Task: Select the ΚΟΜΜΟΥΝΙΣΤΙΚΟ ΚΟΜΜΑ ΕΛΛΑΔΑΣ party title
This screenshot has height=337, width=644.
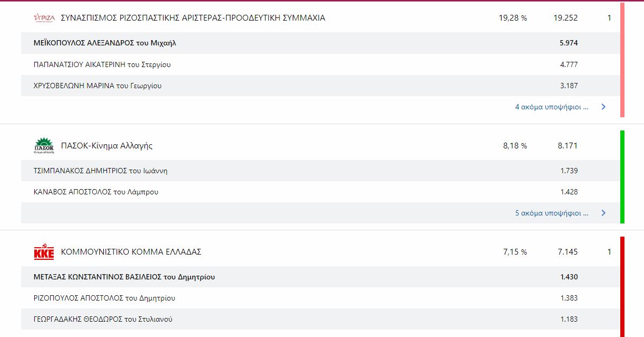Action: click(x=131, y=252)
